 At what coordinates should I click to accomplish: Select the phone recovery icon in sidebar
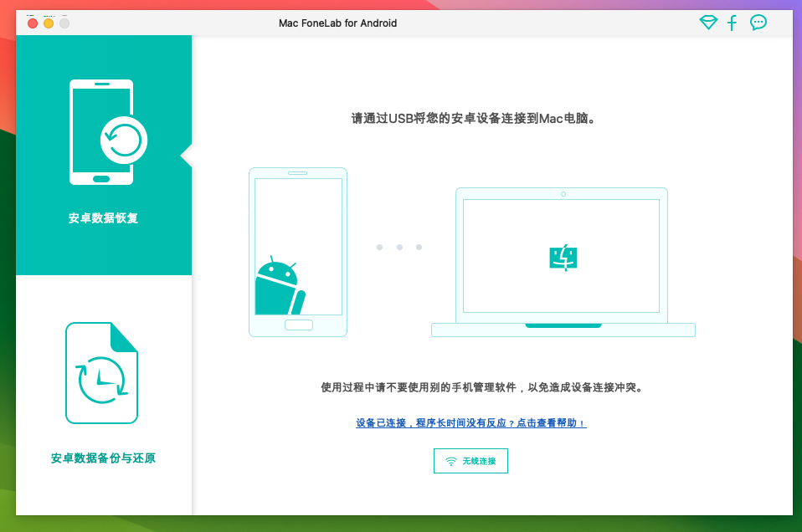pos(109,132)
